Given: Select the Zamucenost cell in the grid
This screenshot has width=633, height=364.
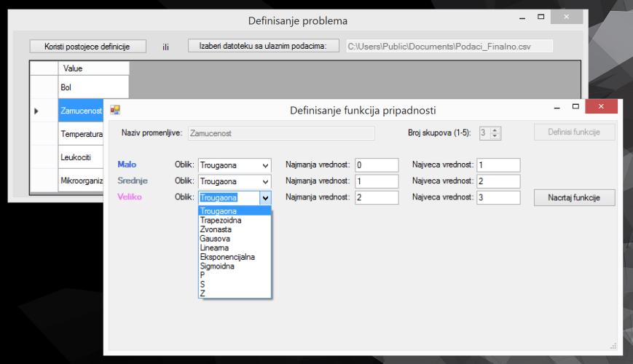Looking at the screenshot, I should 81,111.
